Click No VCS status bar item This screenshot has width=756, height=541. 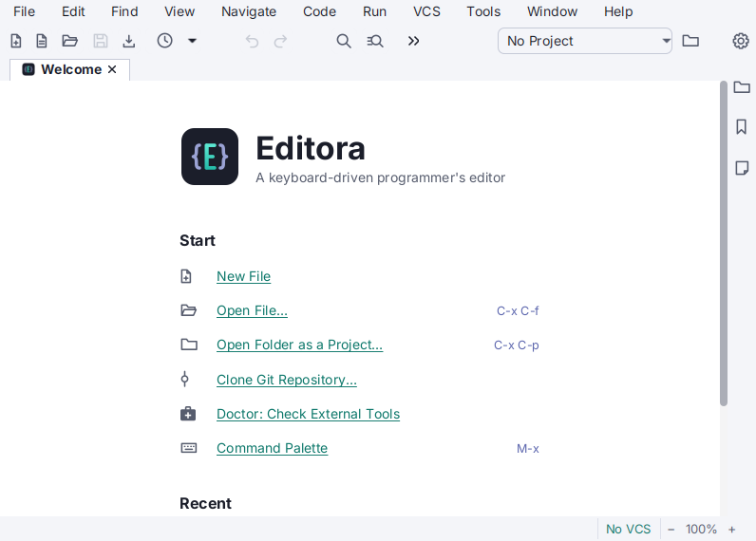pos(628,529)
